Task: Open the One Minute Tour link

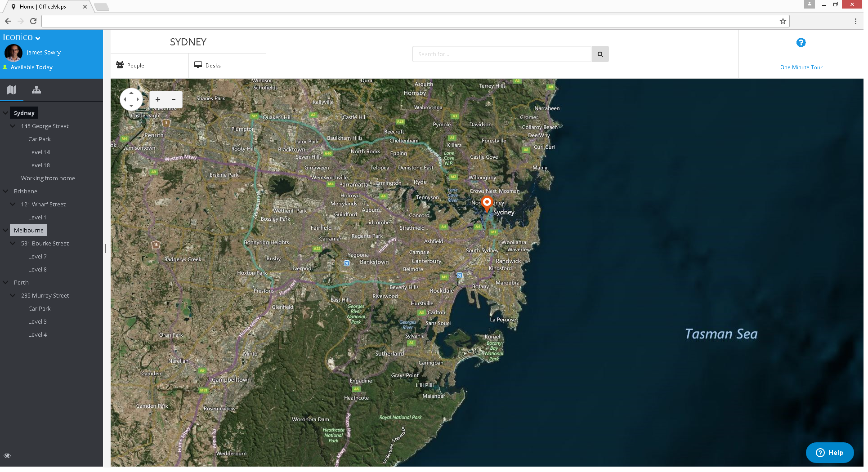Action: (801, 67)
